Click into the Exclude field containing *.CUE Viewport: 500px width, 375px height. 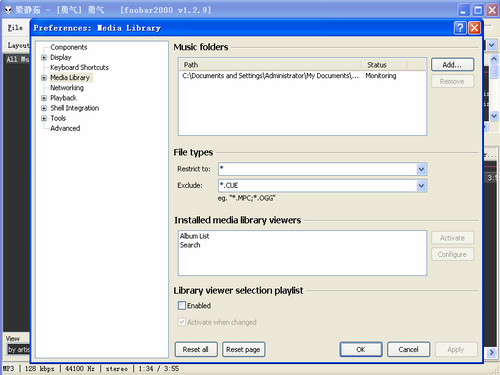pyautogui.click(x=318, y=185)
